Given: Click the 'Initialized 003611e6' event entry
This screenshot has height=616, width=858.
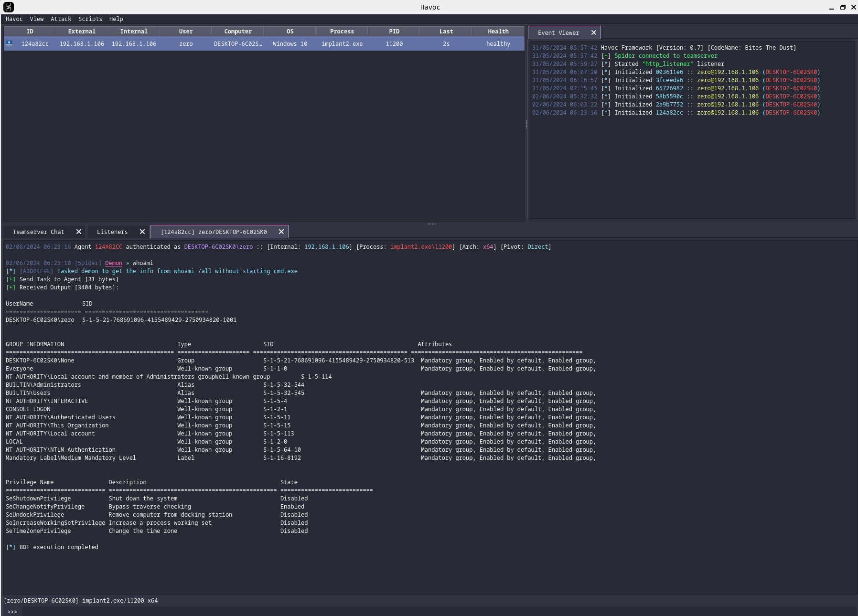Looking at the screenshot, I should pyautogui.click(x=676, y=72).
